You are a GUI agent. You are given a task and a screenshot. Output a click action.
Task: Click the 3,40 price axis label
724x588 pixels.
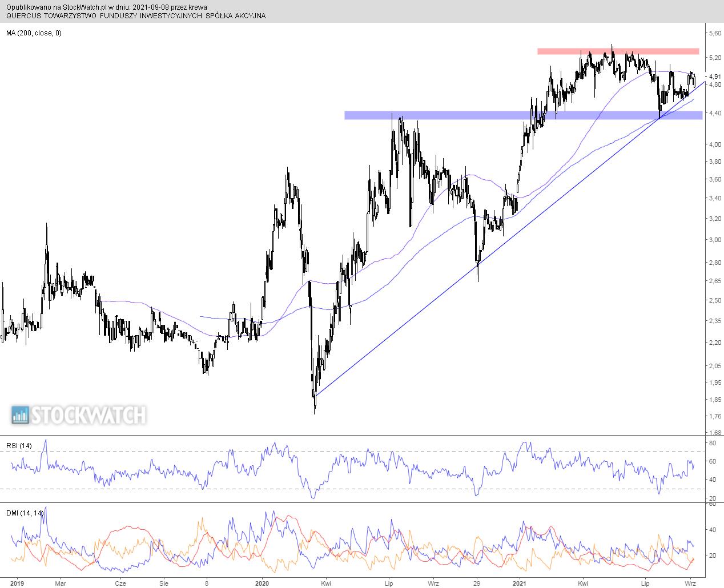(x=714, y=198)
